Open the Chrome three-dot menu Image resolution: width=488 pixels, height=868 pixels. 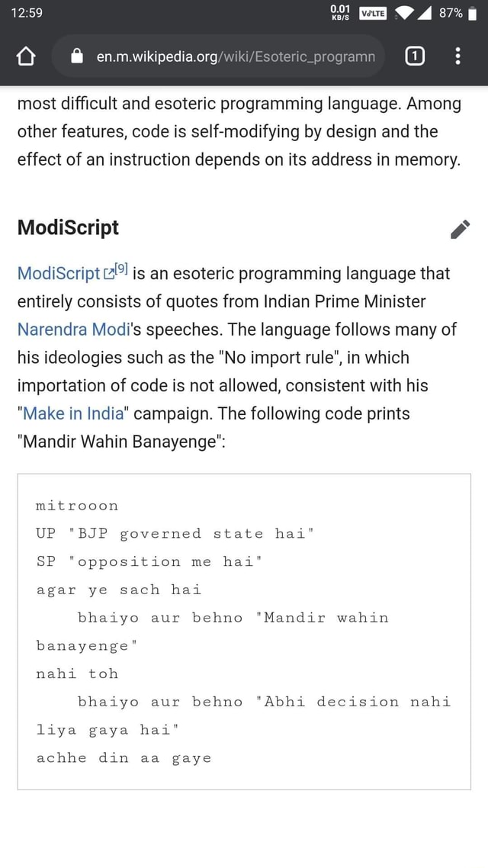click(458, 56)
